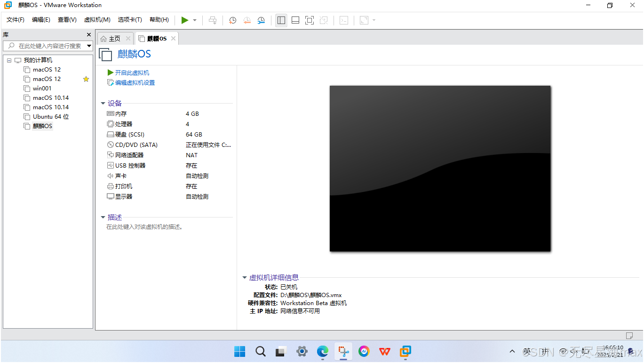Toggle the thumbnail bar view icon

pos(295,20)
